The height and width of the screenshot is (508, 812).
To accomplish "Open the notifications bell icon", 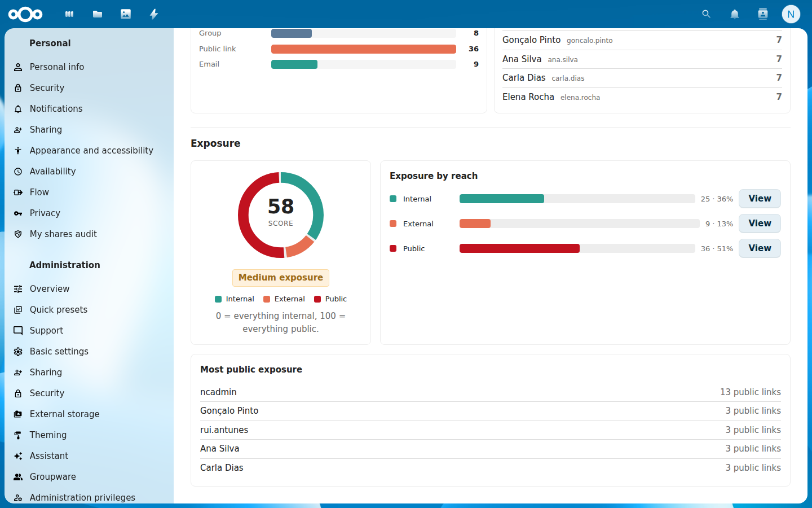I will (x=734, y=14).
